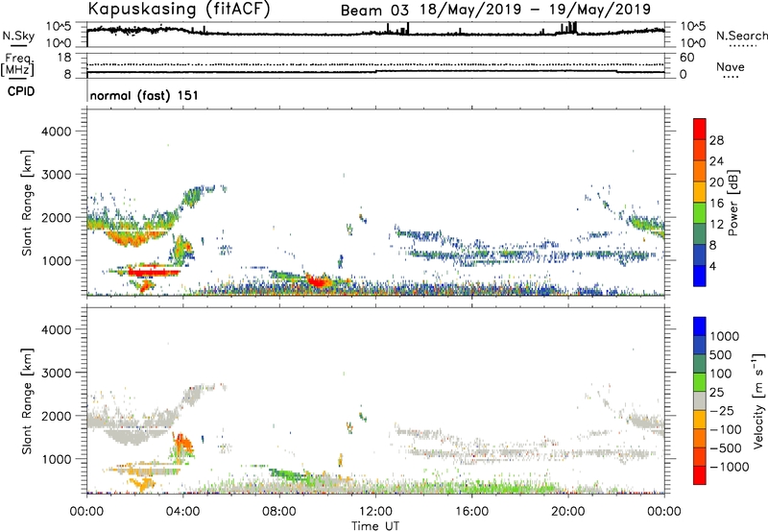Click the CPID row label

tap(21, 91)
